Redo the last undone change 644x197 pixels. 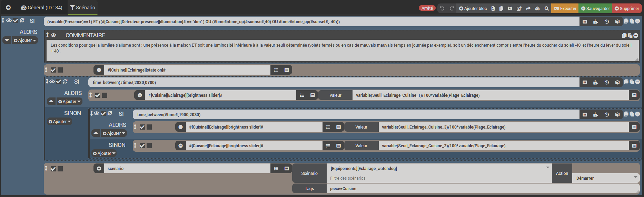coord(452,8)
